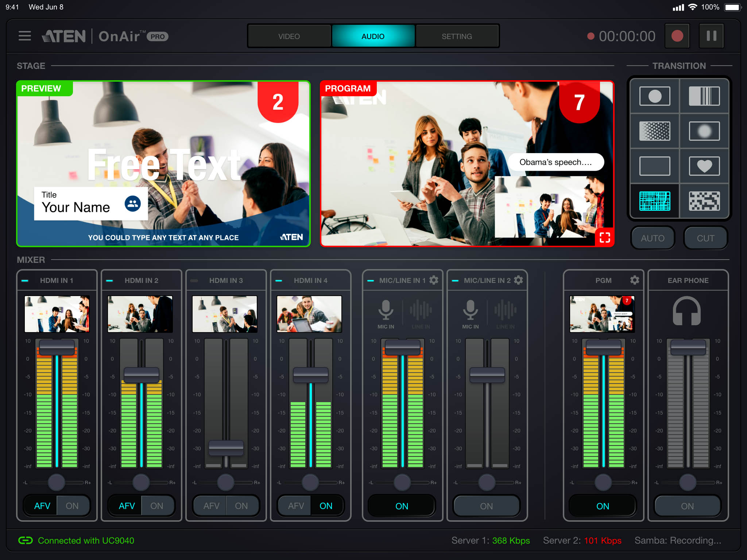Collapse the HDMI IN 1 channel
Viewport: 747px width, 560px height.
(25, 280)
